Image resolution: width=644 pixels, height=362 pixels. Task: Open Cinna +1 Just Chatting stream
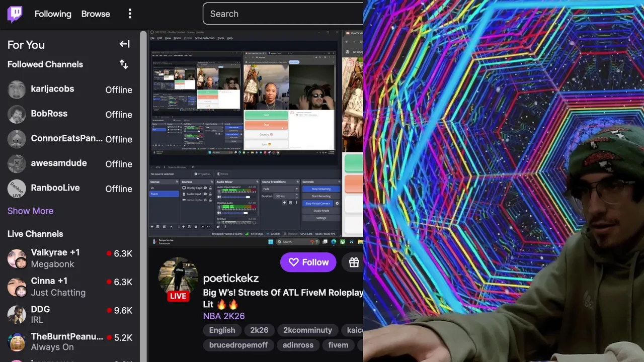pos(70,287)
